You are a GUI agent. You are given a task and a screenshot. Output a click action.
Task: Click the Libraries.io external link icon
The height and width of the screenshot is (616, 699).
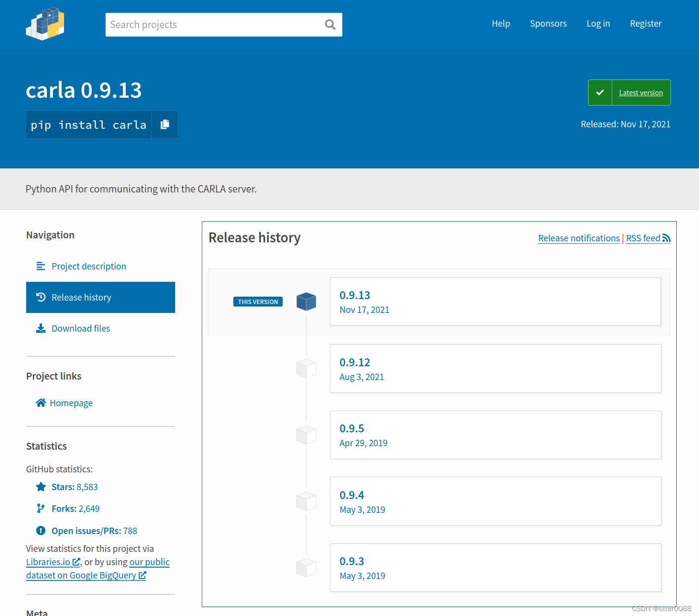(76, 562)
